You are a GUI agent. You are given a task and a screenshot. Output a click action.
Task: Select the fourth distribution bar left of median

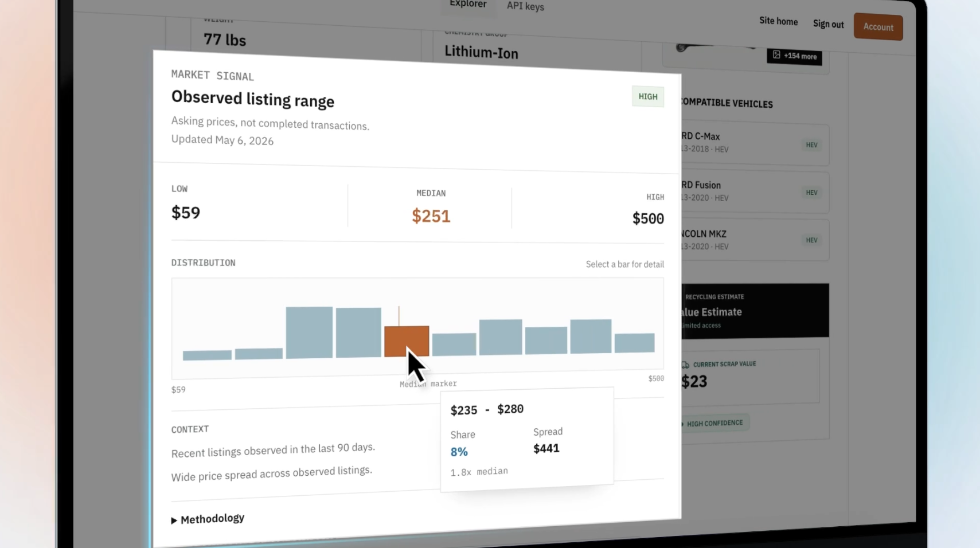point(358,332)
